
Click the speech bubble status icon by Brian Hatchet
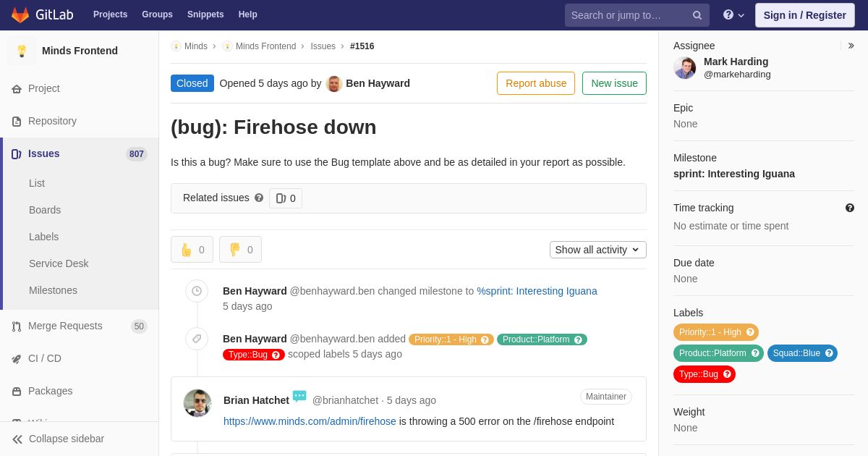click(x=299, y=396)
